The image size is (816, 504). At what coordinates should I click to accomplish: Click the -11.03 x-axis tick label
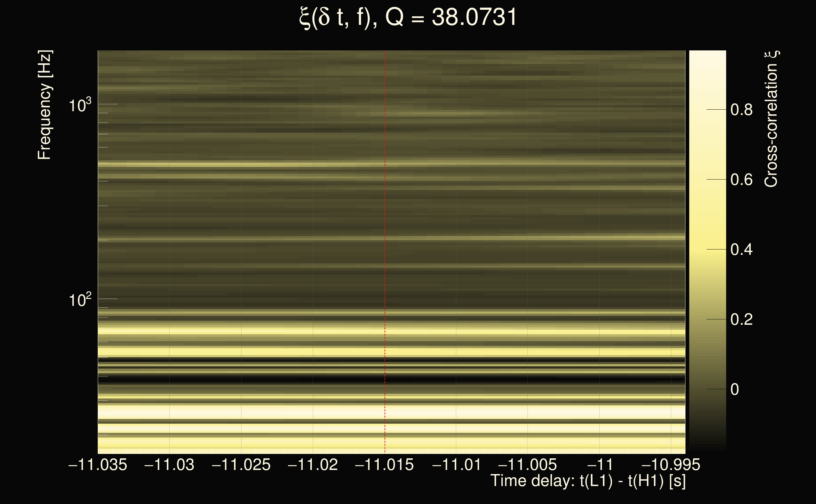169,465
